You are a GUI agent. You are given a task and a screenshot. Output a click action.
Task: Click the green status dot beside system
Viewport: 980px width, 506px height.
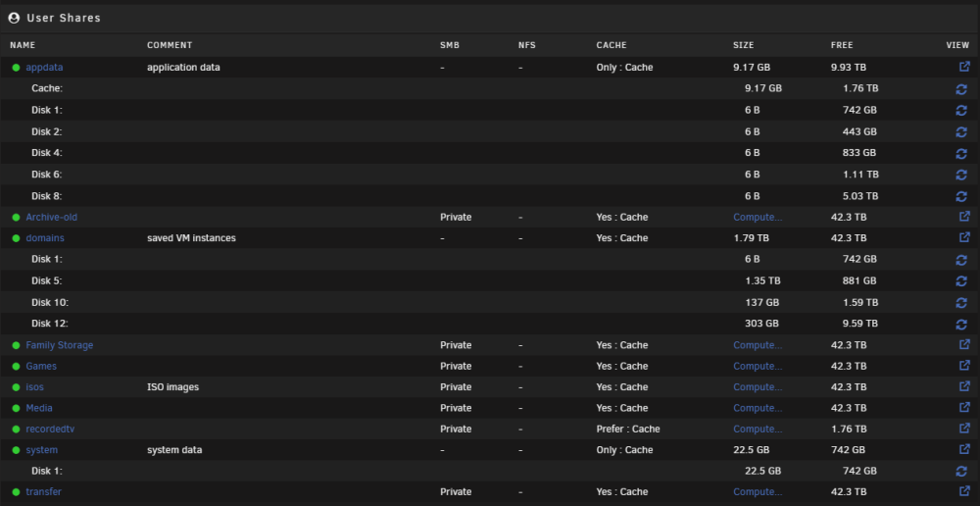17,450
